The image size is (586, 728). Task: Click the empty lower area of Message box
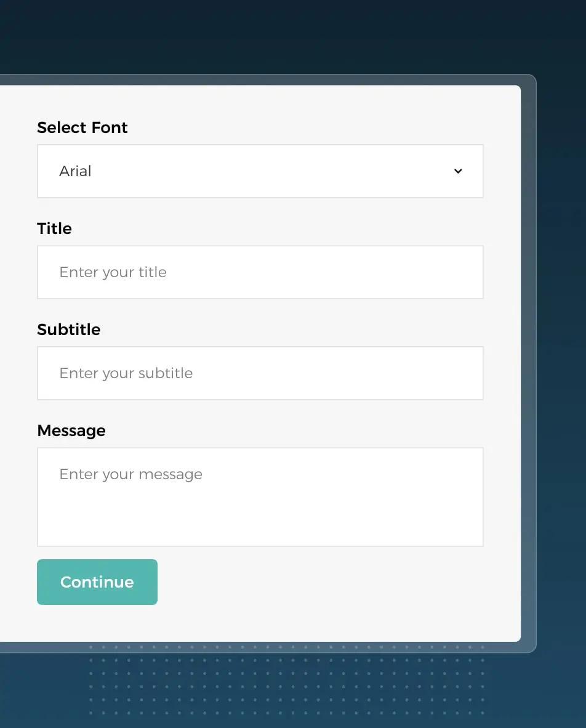point(260,524)
